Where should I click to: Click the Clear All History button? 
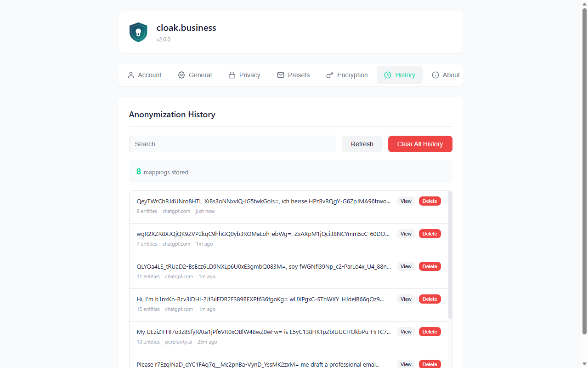point(420,144)
